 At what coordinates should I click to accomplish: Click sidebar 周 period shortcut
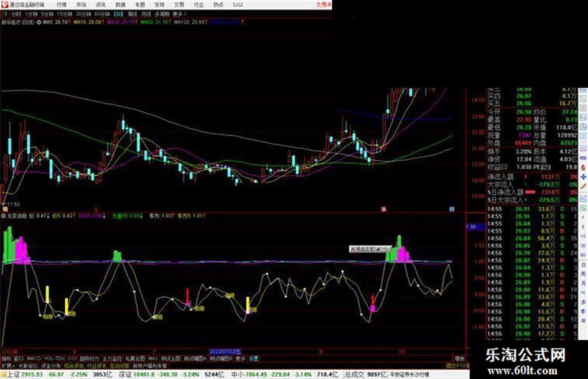(583, 274)
